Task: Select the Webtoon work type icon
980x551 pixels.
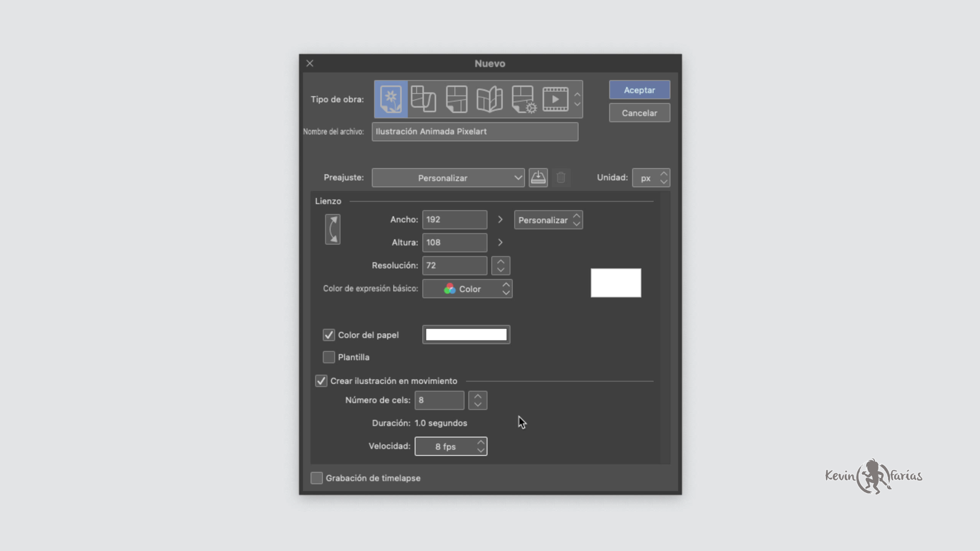Action: pyautogui.click(x=423, y=99)
